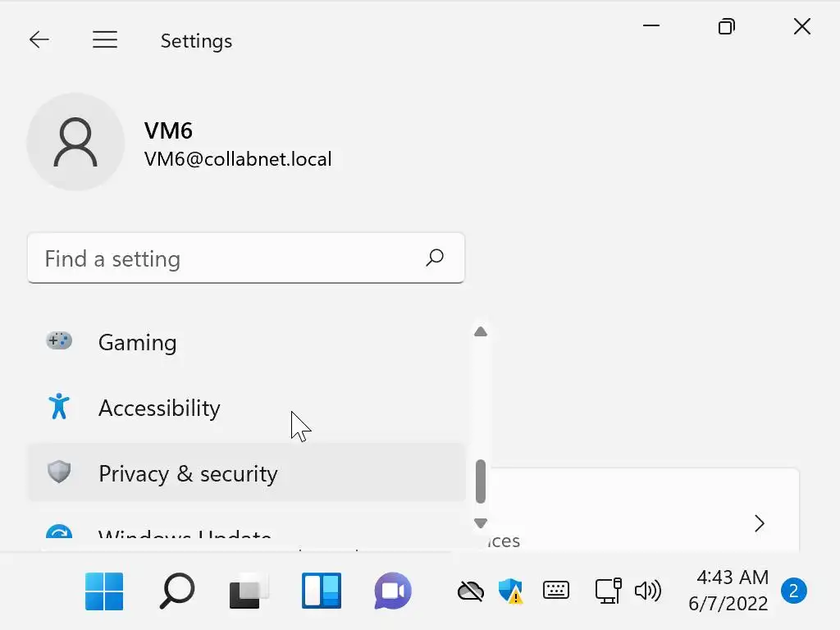840x630 pixels.
Task: Click the Gaming controller icon
Action: (59, 341)
